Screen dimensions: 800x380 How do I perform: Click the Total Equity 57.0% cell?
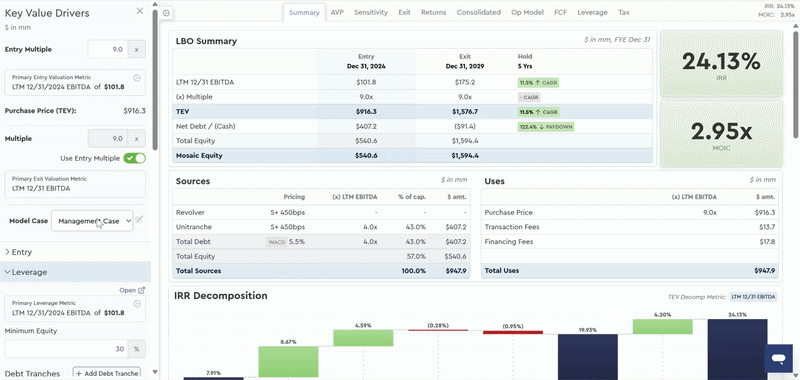[416, 257]
